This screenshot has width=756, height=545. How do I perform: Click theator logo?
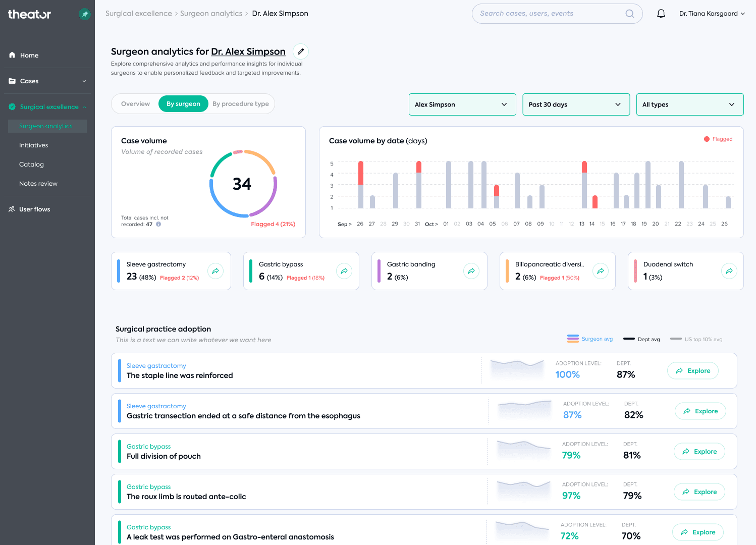[29, 14]
